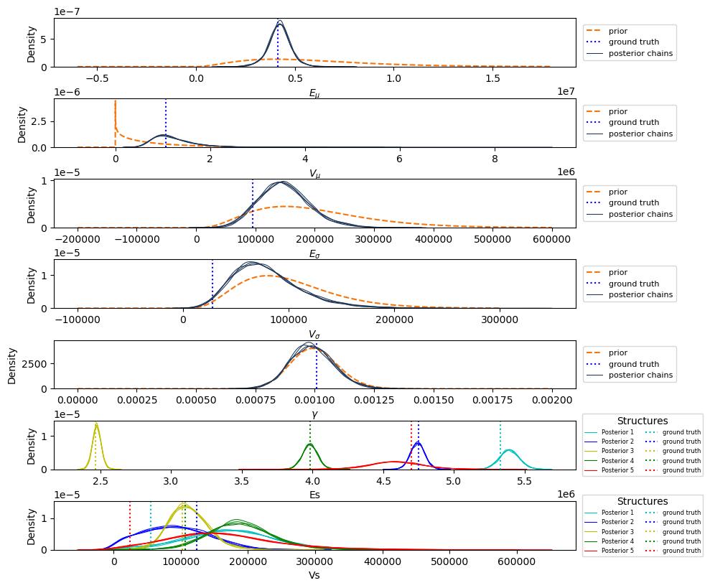Click the '3.0' tick on the Es axis
This screenshot has height=588, width=710.
tap(171, 480)
